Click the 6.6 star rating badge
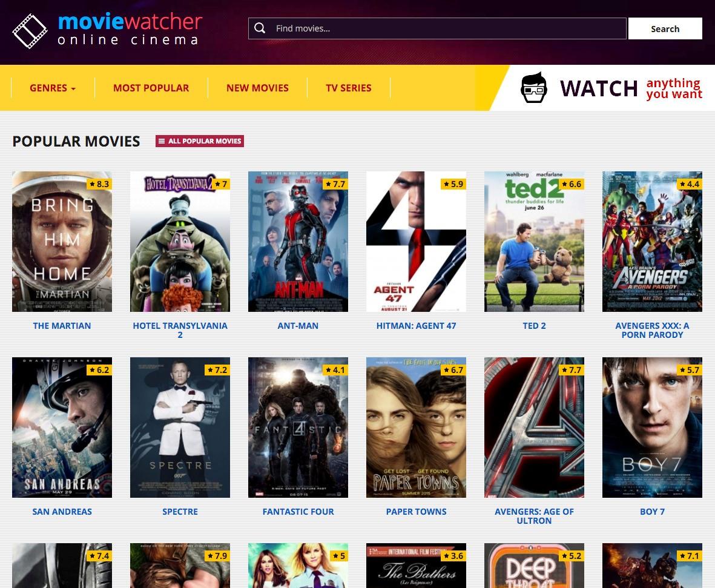The height and width of the screenshot is (588, 715). click(x=572, y=184)
